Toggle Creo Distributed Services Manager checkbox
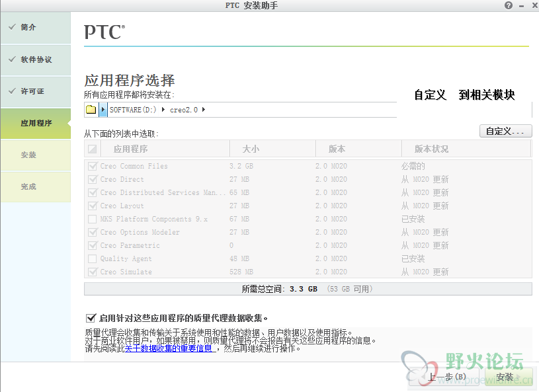 [92, 192]
